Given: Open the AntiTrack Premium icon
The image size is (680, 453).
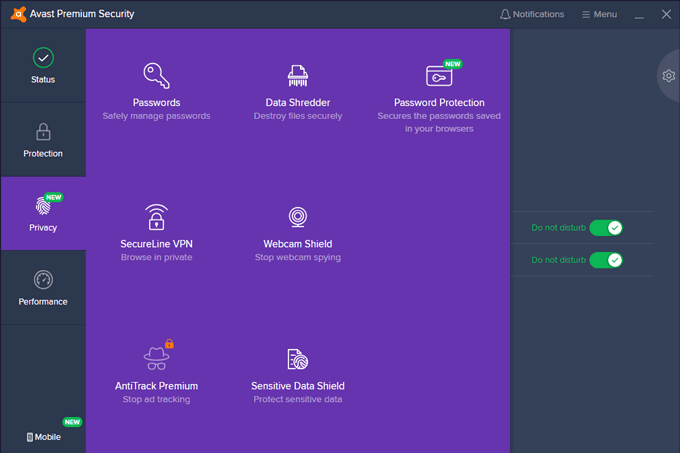Looking at the screenshot, I should click(156, 358).
